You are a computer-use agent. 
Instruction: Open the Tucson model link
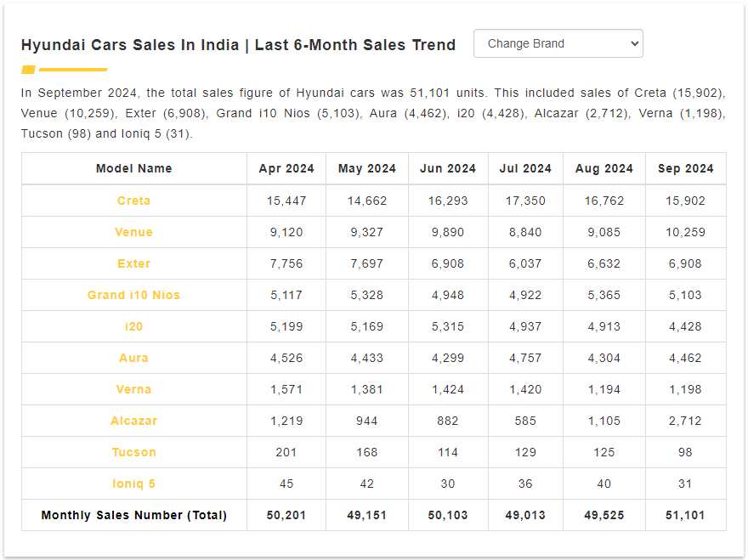tap(134, 453)
